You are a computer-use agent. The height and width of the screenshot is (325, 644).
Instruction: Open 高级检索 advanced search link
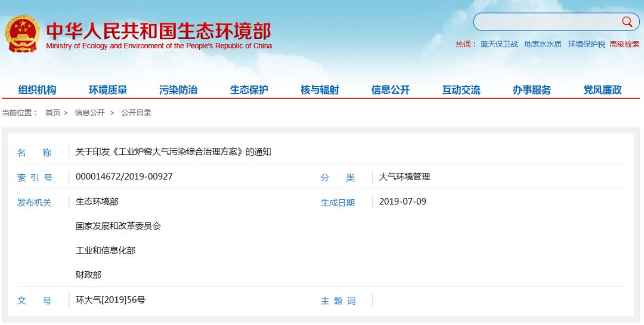pyautogui.click(x=624, y=44)
